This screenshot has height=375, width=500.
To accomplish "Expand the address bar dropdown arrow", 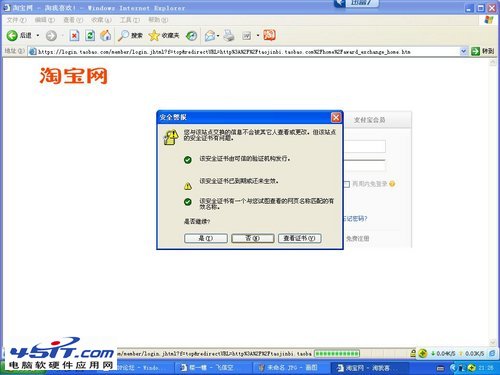I will coord(463,51).
